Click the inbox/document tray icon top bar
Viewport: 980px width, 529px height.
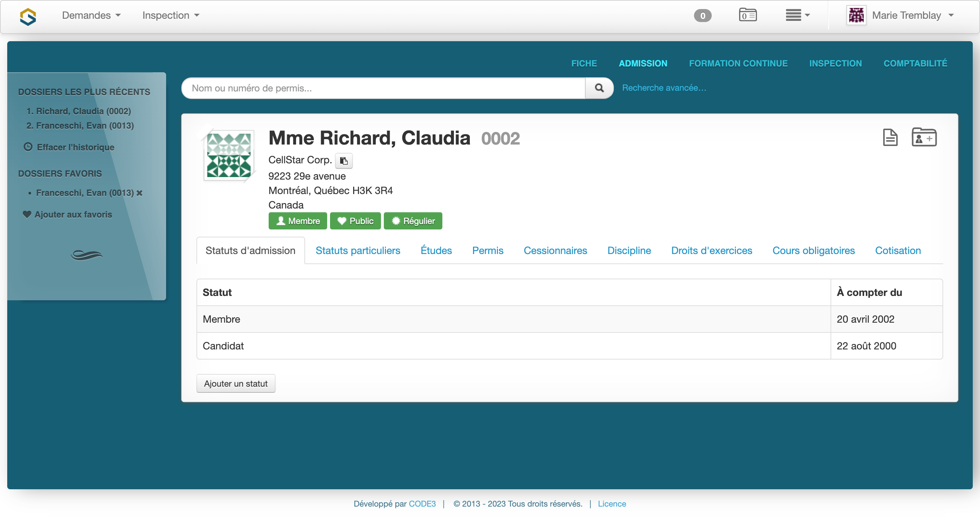(x=748, y=16)
